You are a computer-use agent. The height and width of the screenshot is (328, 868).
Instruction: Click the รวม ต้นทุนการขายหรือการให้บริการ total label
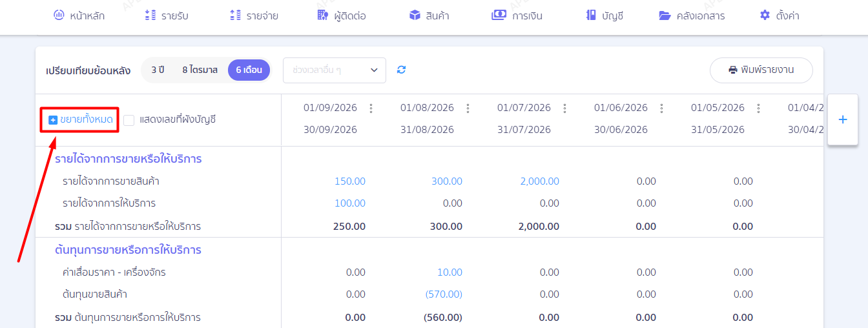(128, 318)
